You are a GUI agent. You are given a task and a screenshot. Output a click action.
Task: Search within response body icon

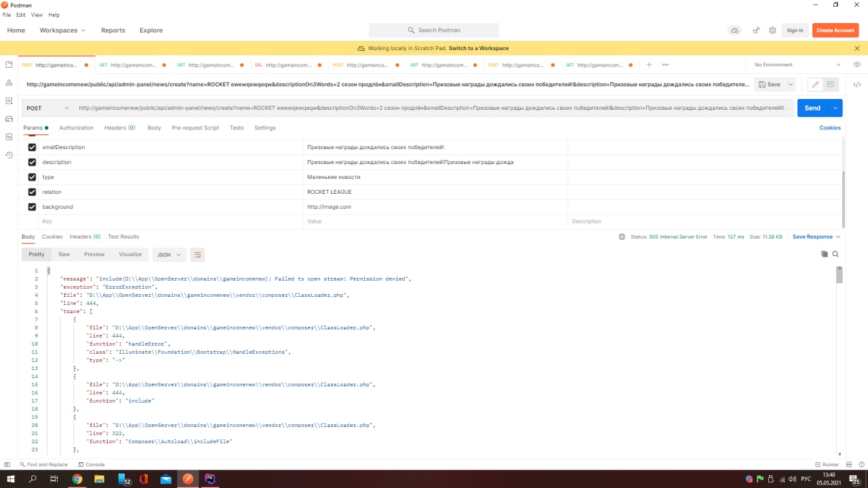pos(835,254)
